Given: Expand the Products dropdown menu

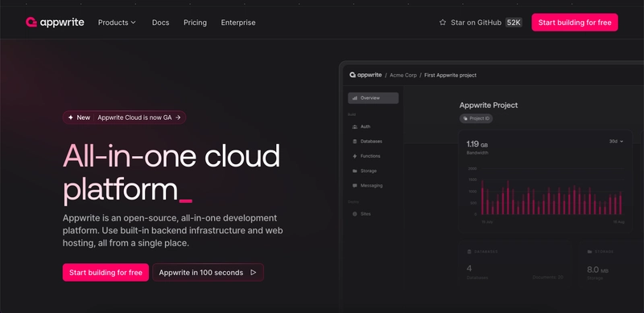Looking at the screenshot, I should [117, 23].
